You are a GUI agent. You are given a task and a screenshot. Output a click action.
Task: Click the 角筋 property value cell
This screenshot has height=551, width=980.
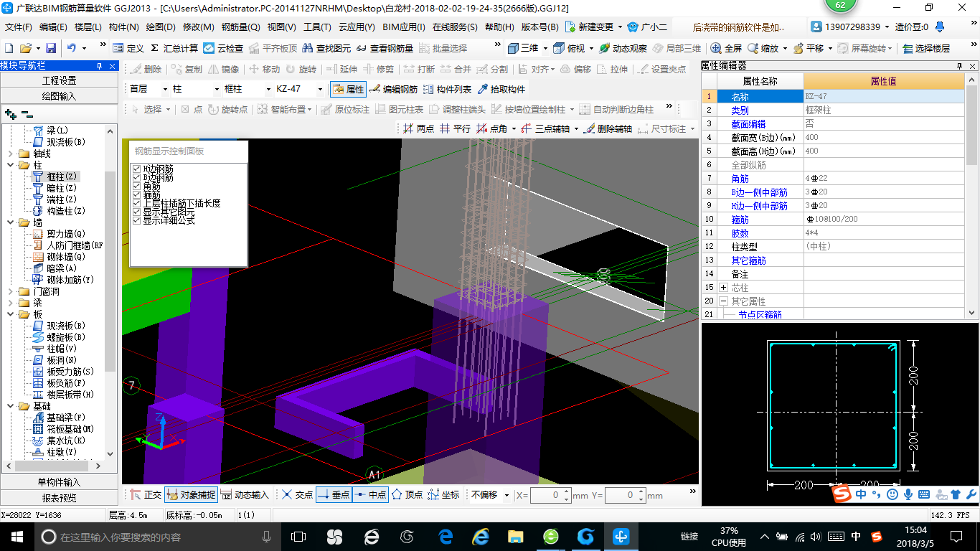[x=884, y=178]
